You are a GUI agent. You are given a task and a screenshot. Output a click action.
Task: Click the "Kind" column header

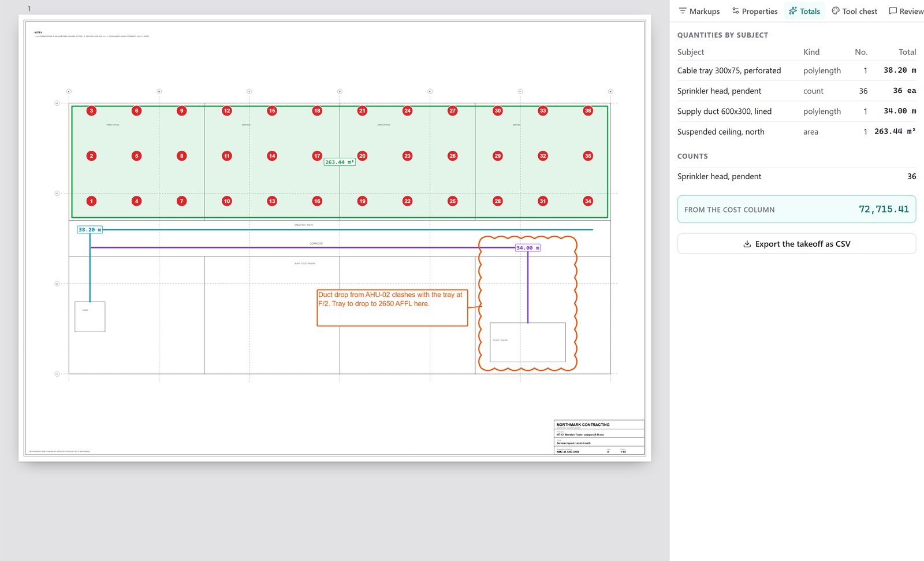pos(811,52)
